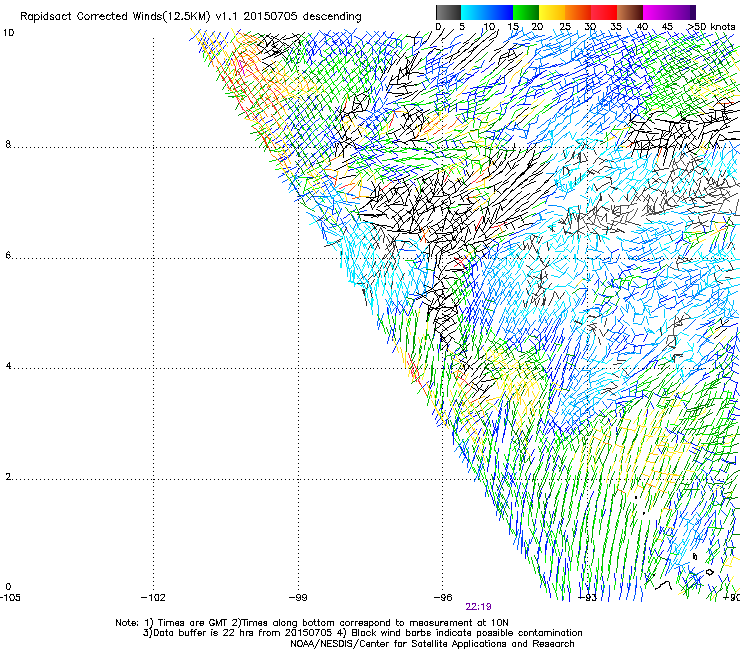Click the '15' label under the color legend
Screen dimensions: 740x650
point(513,27)
